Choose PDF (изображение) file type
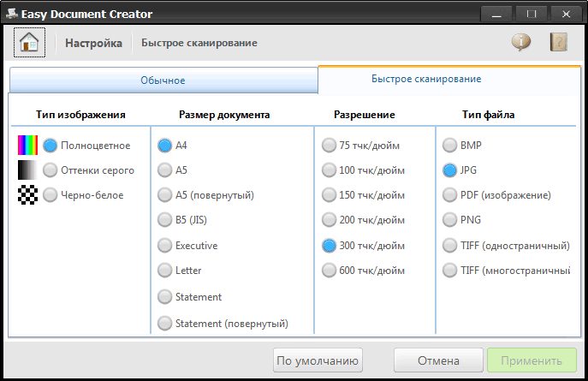Screen dimensions: 588x381 (x=449, y=195)
